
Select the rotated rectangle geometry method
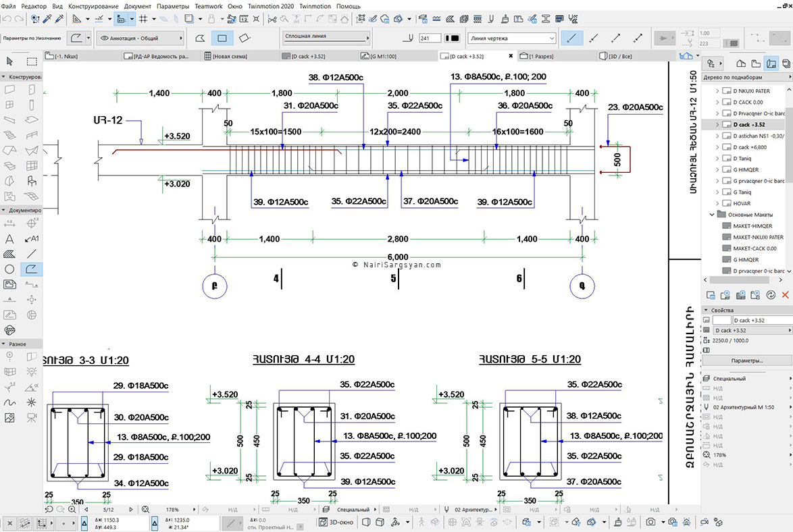(x=245, y=38)
